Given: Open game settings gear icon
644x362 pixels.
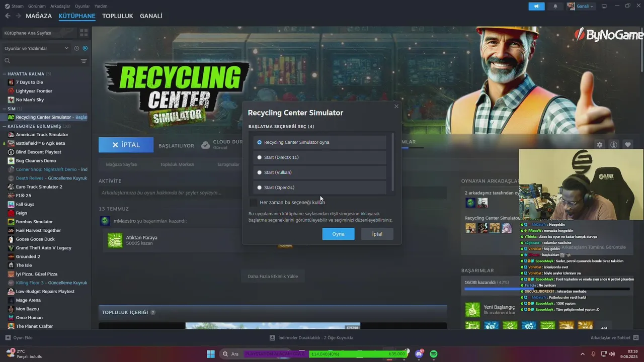Looking at the screenshot, I should [599, 145].
